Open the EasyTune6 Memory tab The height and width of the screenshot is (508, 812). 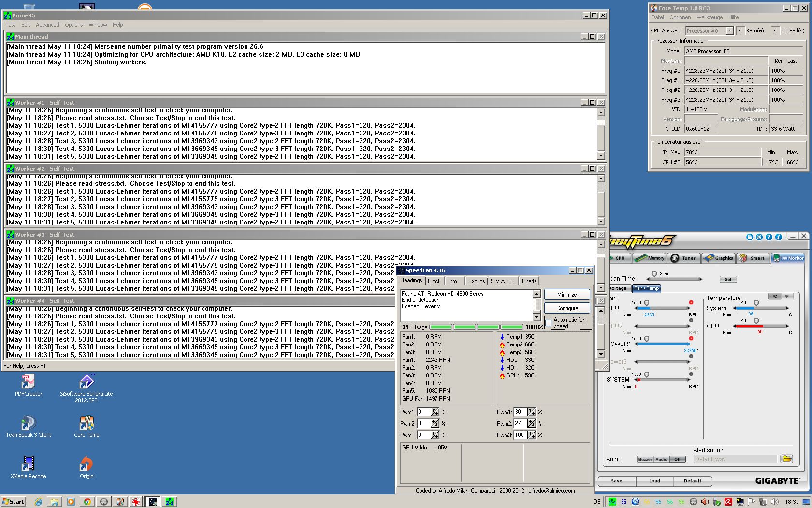650,258
